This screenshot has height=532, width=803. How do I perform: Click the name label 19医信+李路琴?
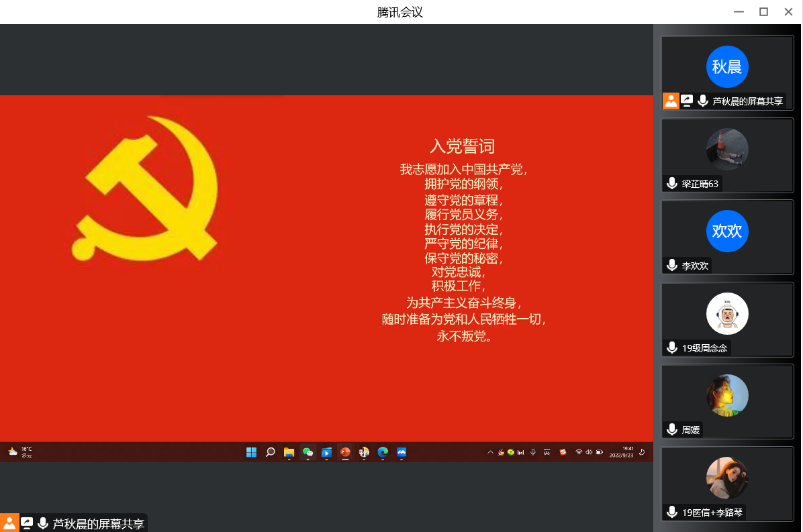pyautogui.click(x=712, y=513)
